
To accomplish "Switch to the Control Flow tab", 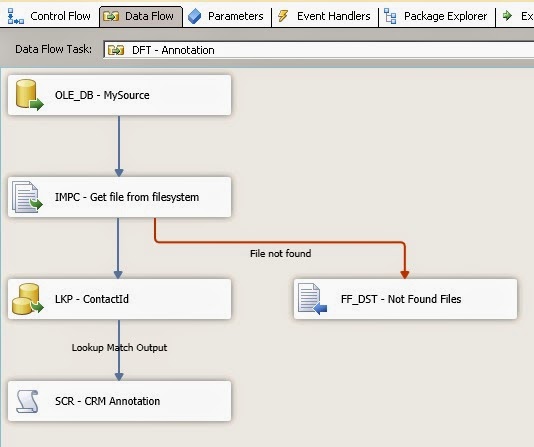I will [x=49, y=16].
